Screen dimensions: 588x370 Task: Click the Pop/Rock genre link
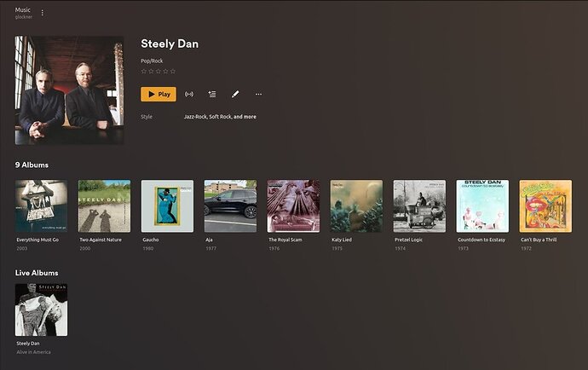(x=152, y=61)
